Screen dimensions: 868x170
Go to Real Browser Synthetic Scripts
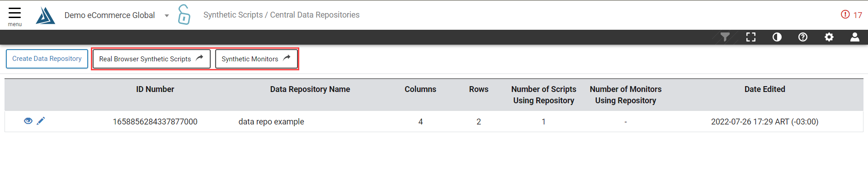(151, 59)
